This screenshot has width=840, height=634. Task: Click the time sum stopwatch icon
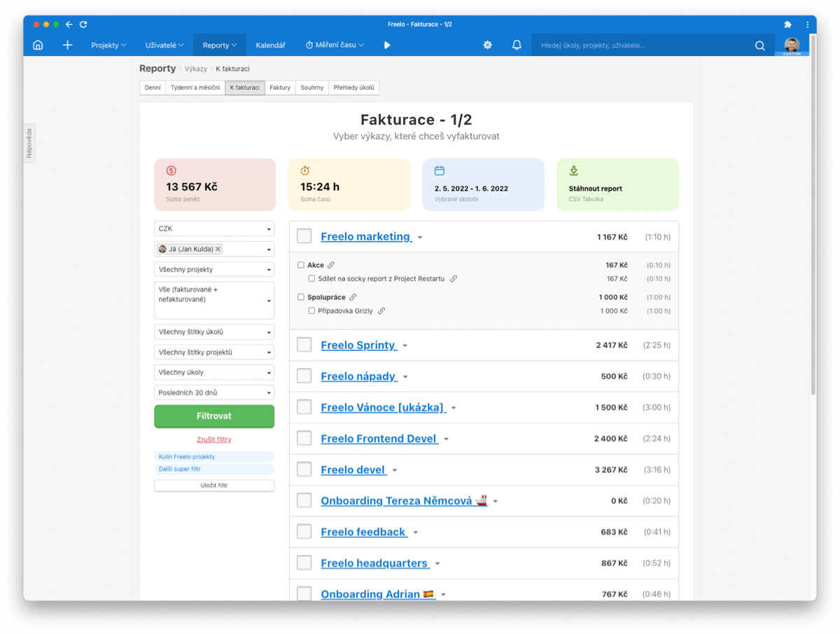click(305, 170)
